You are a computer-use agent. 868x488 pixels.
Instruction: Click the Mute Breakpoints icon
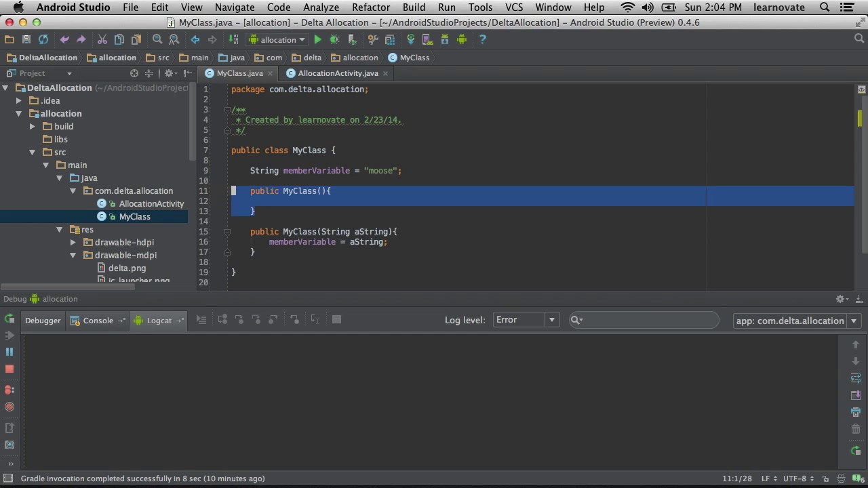[x=9, y=407]
